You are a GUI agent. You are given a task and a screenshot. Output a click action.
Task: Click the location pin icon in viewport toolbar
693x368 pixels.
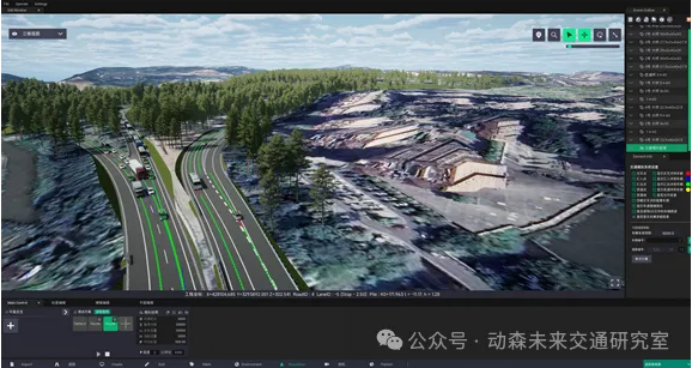coord(539,35)
